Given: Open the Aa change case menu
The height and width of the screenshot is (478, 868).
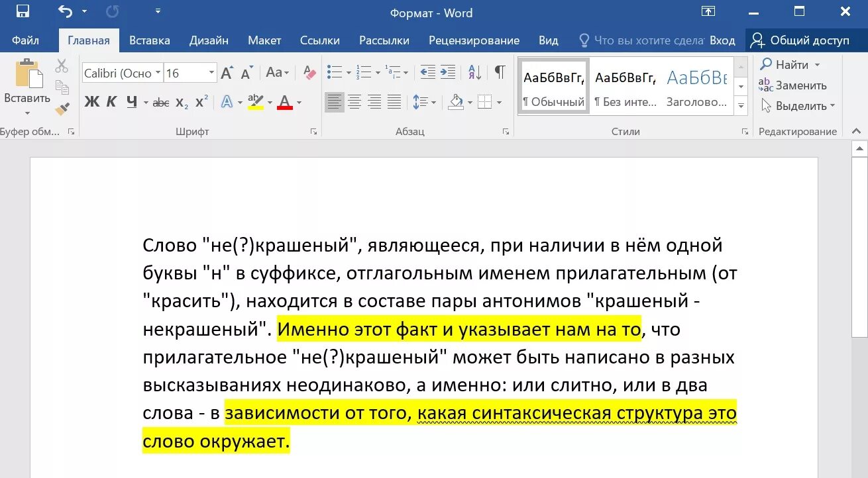Looking at the screenshot, I should (x=278, y=73).
